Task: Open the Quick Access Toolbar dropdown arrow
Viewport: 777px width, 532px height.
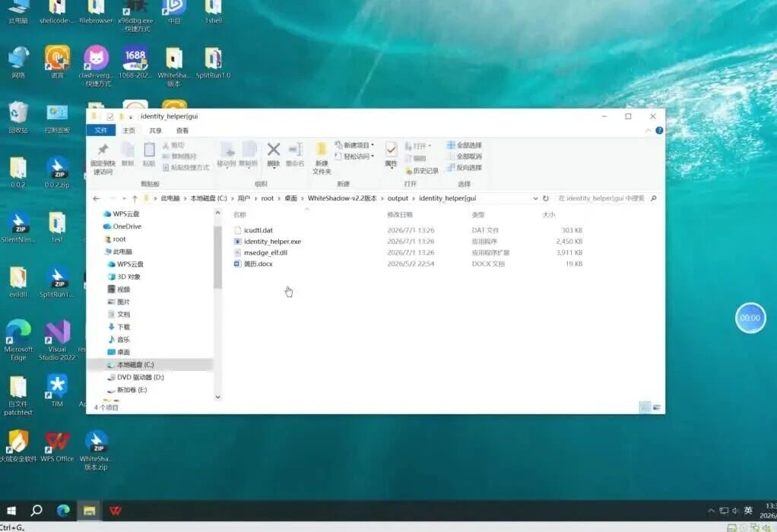Action: 130,117
